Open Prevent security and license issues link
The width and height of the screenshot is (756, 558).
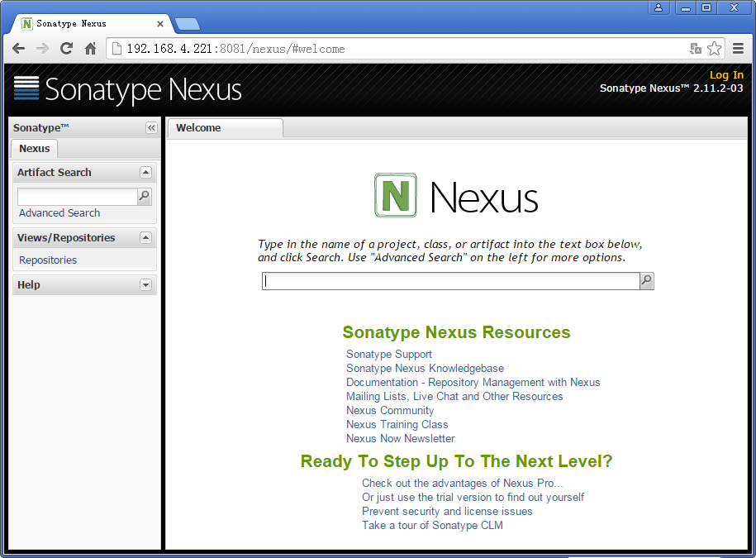(447, 511)
